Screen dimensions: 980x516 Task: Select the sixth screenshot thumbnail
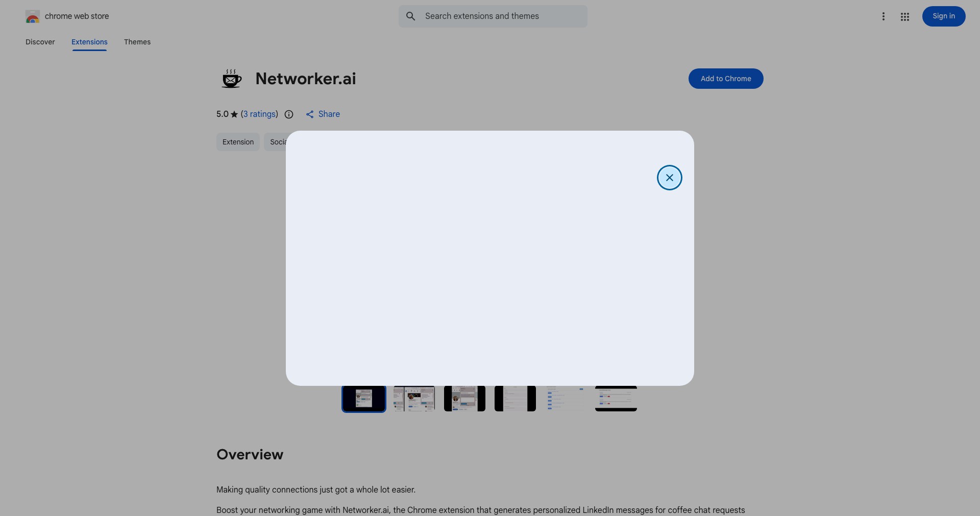(616, 399)
